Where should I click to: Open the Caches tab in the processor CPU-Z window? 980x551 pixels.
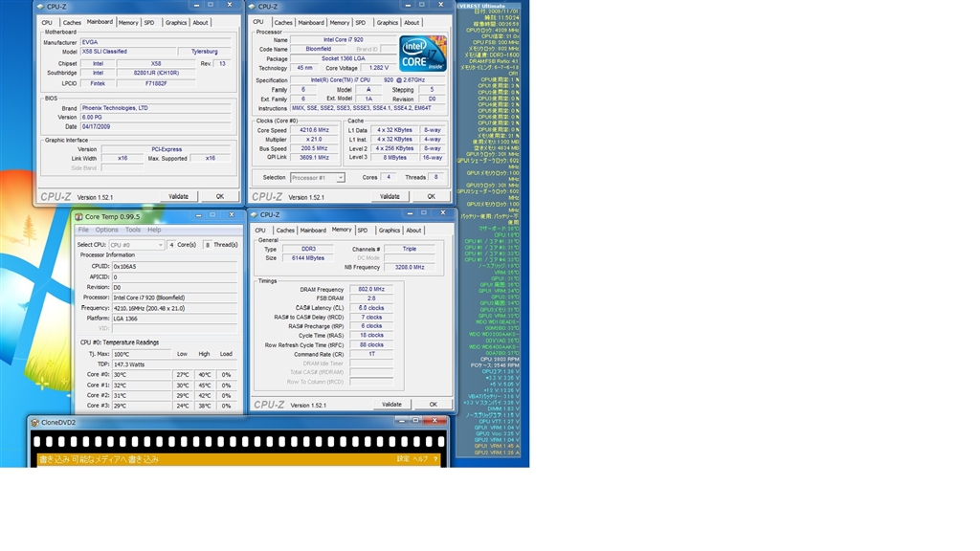pyautogui.click(x=283, y=23)
